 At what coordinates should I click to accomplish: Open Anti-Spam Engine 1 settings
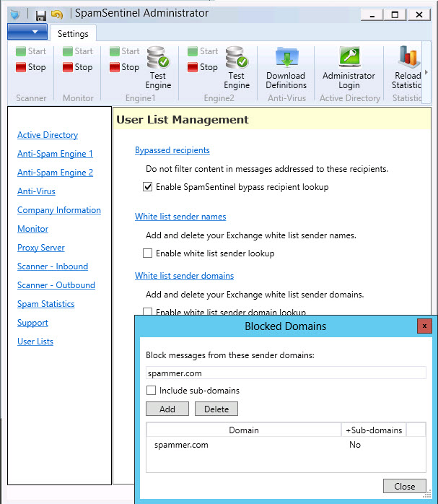[55, 154]
